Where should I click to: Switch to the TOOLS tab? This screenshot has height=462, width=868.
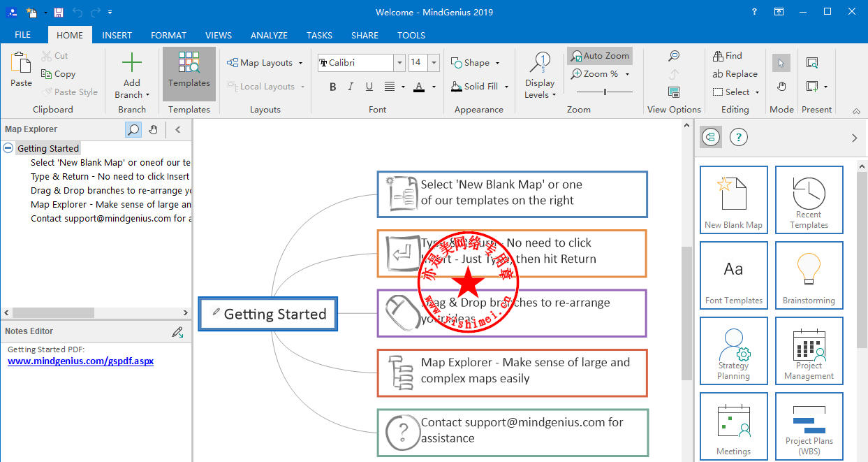[411, 35]
